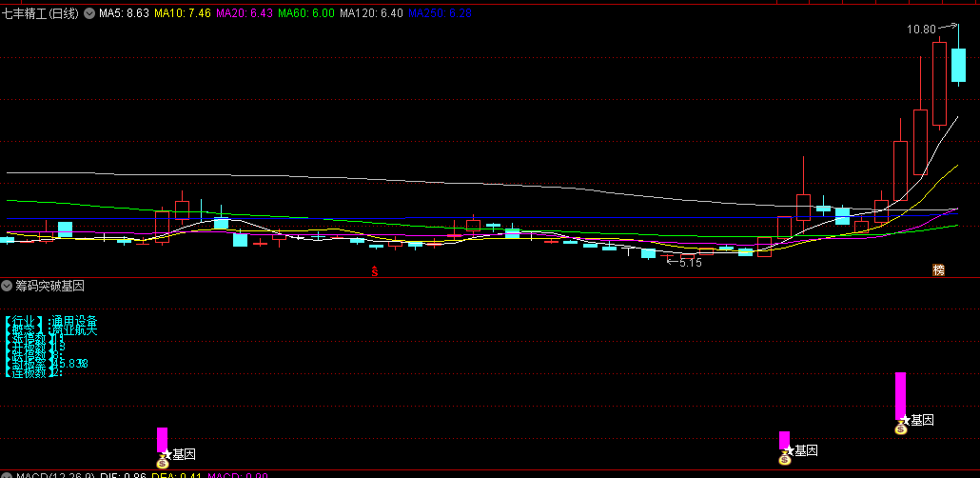Click the tallest magenta signal bar
The height and width of the screenshot is (478, 980).
coord(901,396)
